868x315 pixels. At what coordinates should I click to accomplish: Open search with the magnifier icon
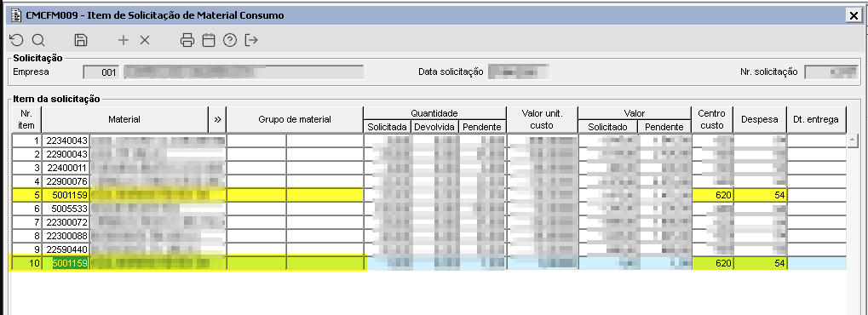pyautogui.click(x=38, y=40)
